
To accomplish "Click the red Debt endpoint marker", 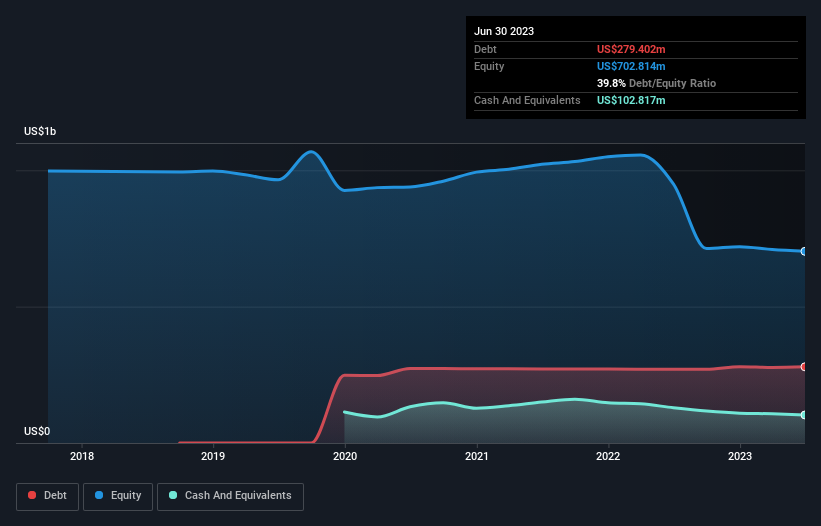I will [x=804, y=367].
